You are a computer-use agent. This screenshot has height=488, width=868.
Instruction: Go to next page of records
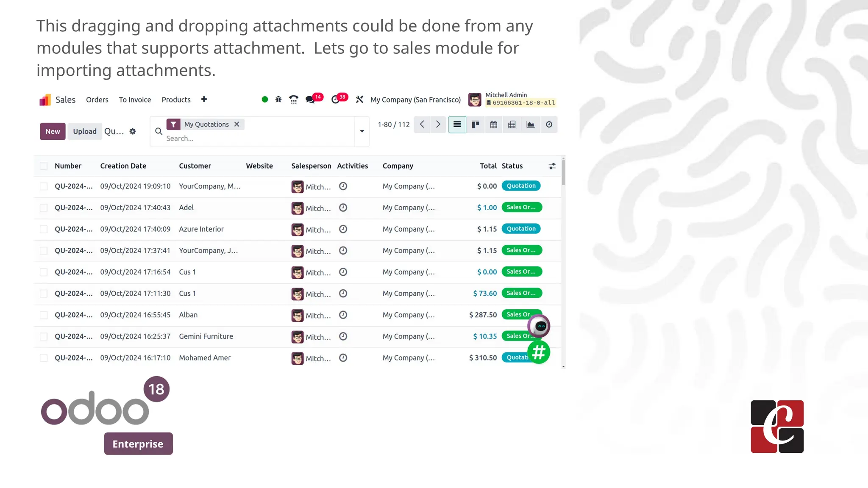click(x=438, y=125)
